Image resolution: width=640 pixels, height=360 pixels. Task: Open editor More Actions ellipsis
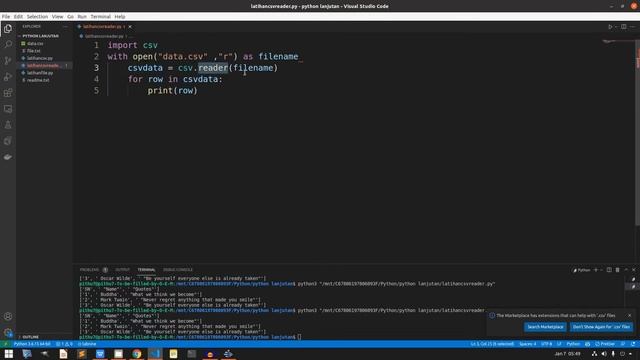click(x=633, y=27)
